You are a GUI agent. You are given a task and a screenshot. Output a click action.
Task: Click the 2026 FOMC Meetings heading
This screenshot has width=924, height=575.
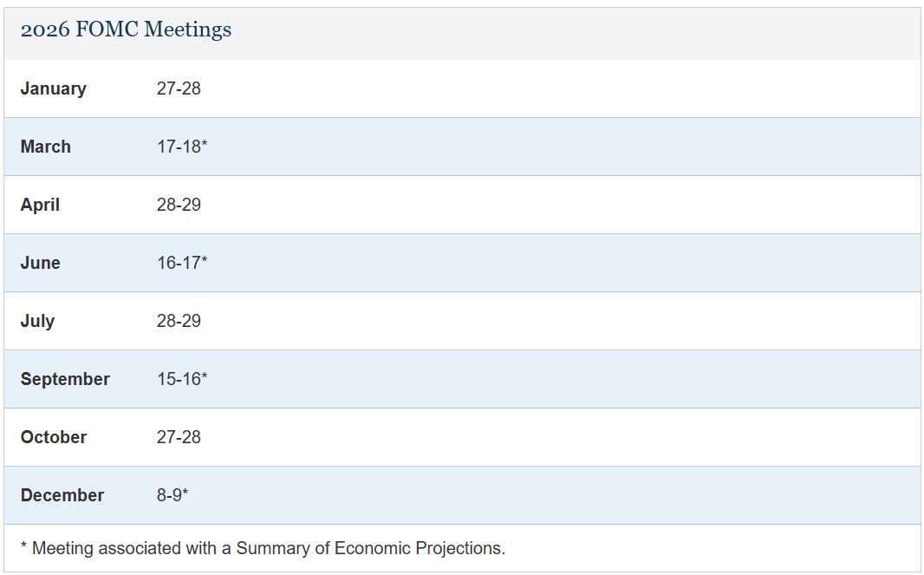point(126,29)
